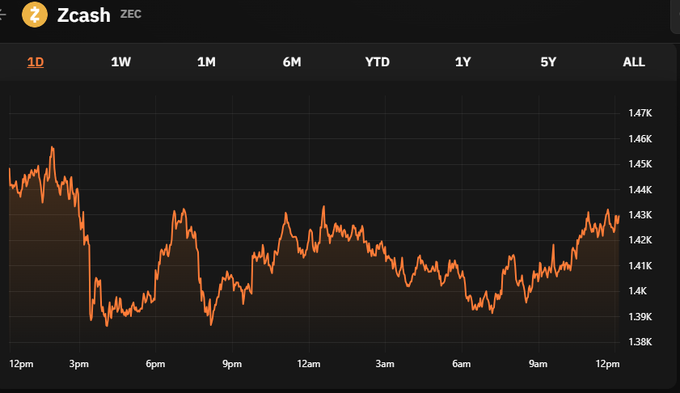Show the 6M price history
The height and width of the screenshot is (393, 680).
click(292, 62)
